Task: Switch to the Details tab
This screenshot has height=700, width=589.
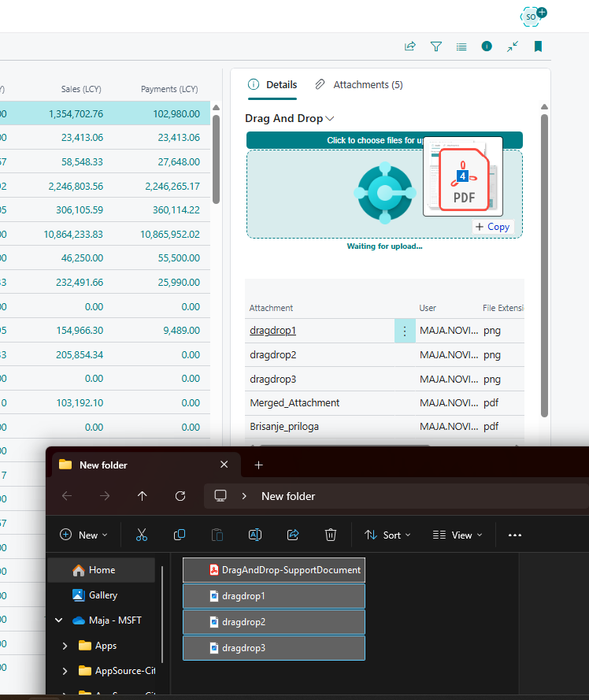Action: pyautogui.click(x=272, y=84)
